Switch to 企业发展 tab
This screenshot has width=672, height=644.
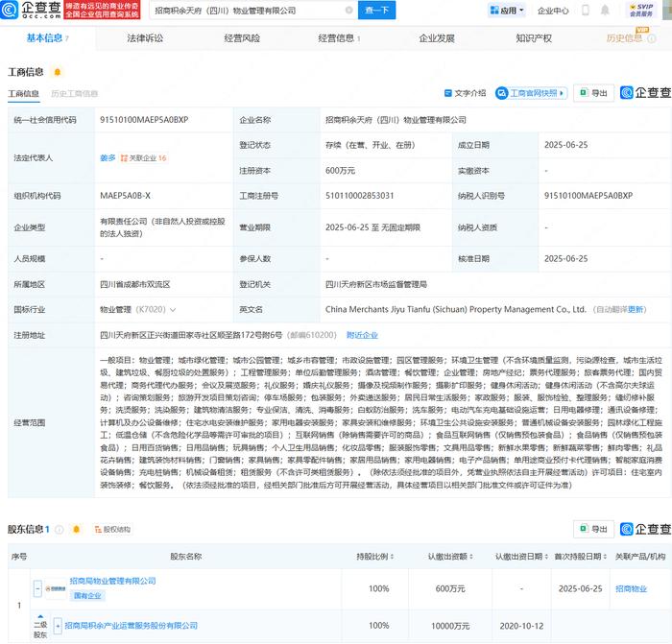(436, 38)
